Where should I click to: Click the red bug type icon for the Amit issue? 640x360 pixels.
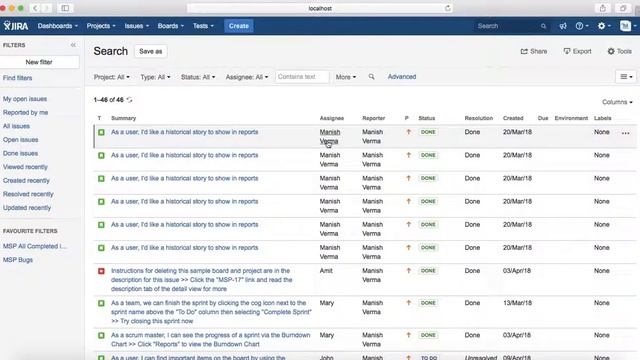(x=101, y=271)
